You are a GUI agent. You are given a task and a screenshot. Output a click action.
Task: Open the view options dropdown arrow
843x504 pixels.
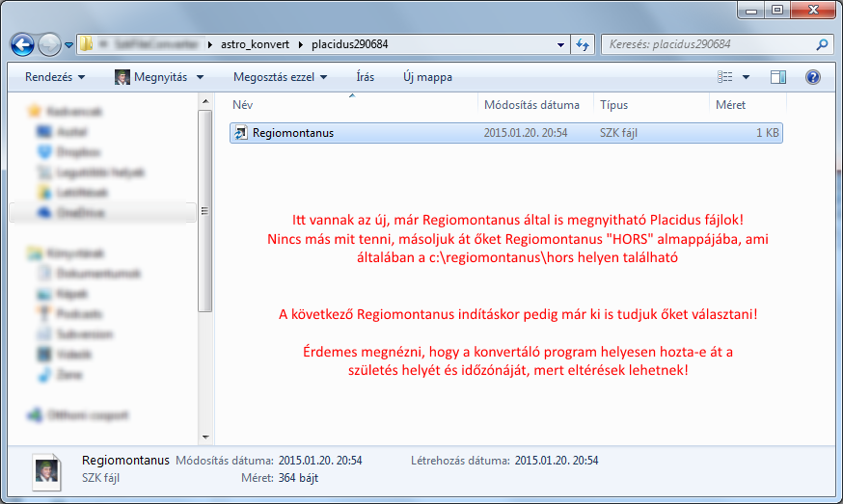[x=746, y=77]
